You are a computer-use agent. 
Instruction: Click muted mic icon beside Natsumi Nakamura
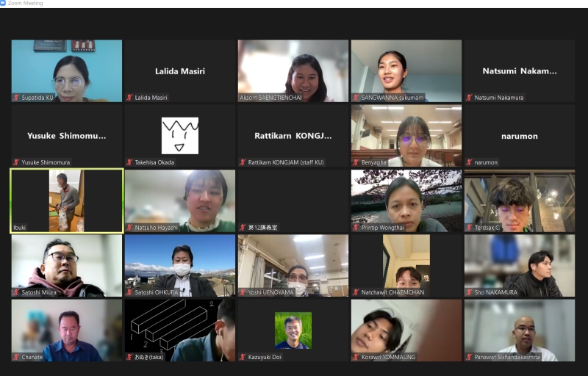[469, 97]
